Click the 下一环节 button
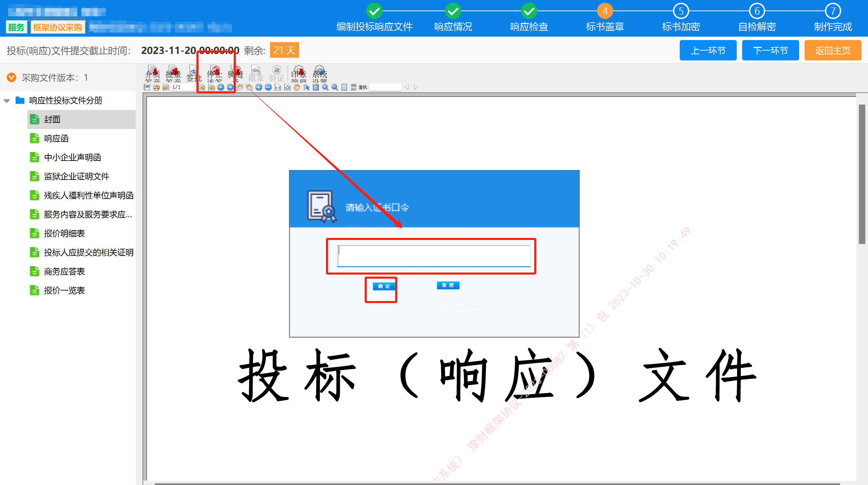Image resolution: width=868 pixels, height=485 pixels. point(771,50)
